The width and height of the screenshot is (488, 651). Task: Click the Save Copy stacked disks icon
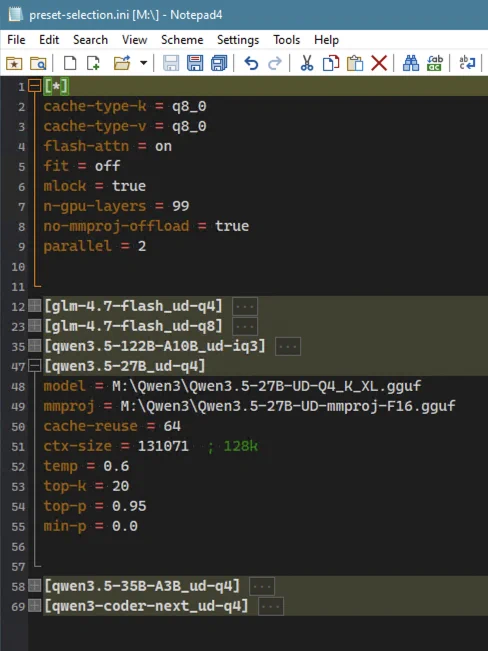coord(219,64)
